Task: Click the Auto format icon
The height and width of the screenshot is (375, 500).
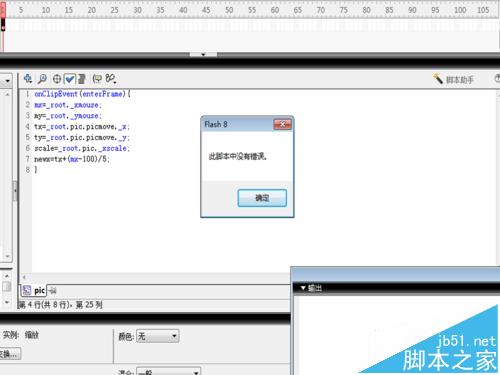Action: (x=82, y=79)
